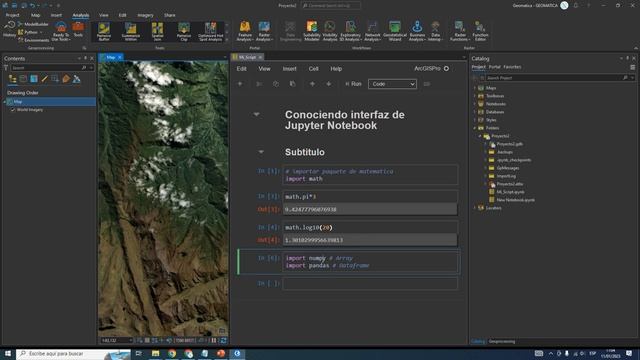Switch Contents to List By Data Source

tap(23, 79)
